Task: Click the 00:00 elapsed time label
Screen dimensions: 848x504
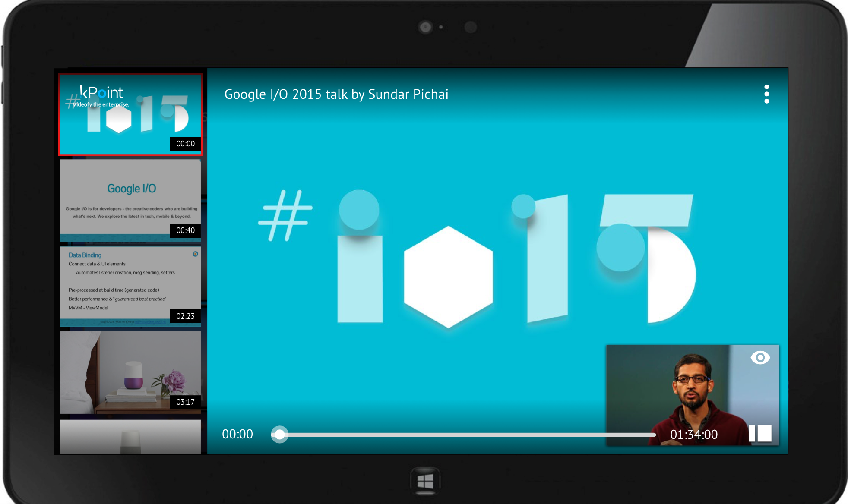Action: click(237, 434)
